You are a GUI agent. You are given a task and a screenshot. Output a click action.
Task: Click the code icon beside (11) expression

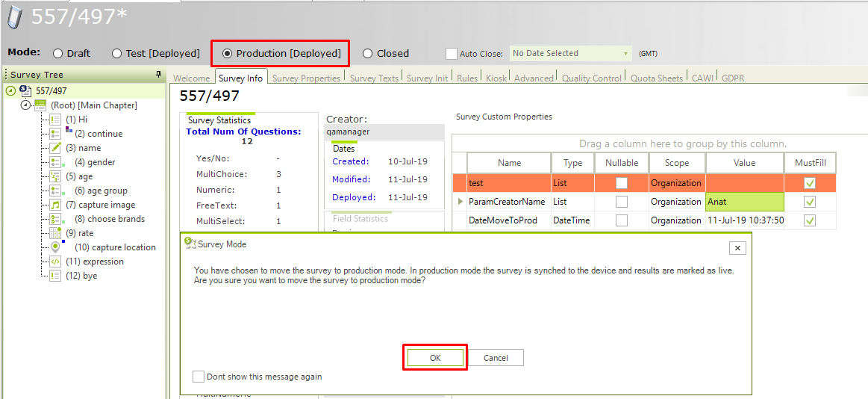[54, 262]
